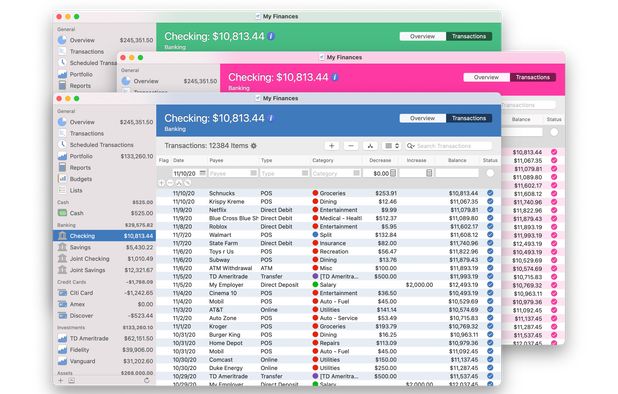Open the transactions settings gear icon
Viewport: 618px width, 394px height.
pyautogui.click(x=253, y=146)
